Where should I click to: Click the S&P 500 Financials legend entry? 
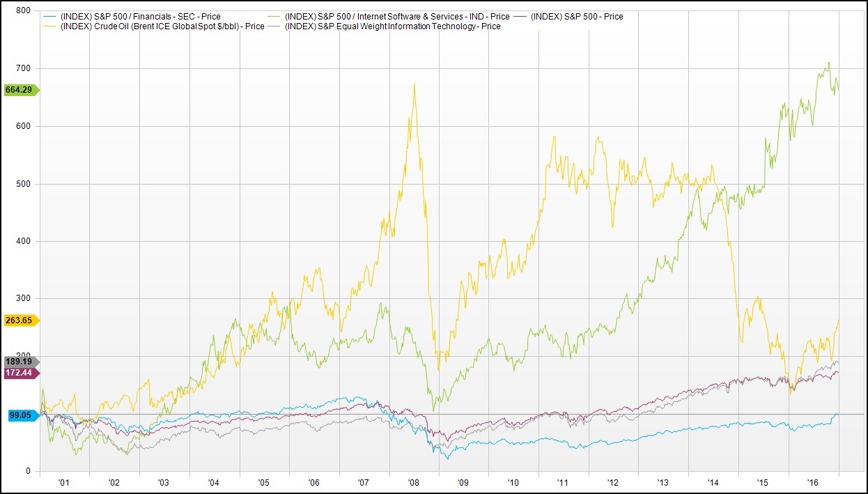pyautogui.click(x=140, y=17)
